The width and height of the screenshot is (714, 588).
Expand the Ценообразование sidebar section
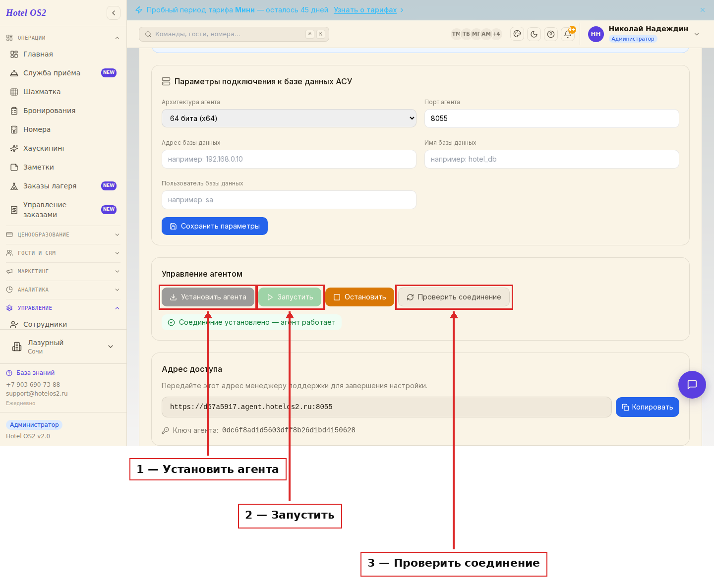click(x=63, y=235)
